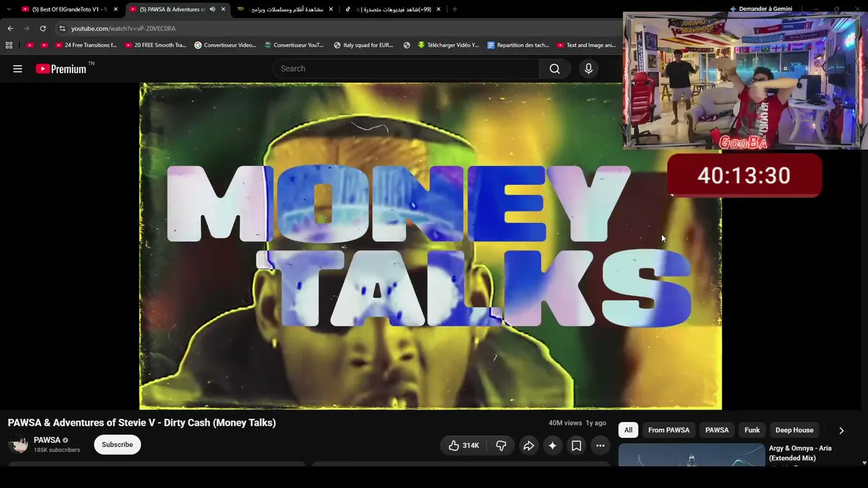Screen dimensions: 868x488
Task: Select the Deep House chip
Action: pos(794,430)
